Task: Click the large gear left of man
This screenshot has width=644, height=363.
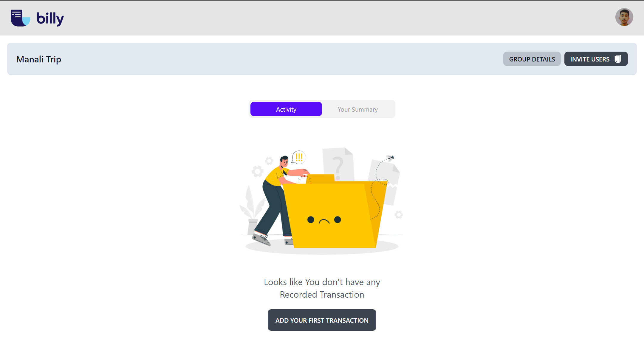Action: pos(257,171)
